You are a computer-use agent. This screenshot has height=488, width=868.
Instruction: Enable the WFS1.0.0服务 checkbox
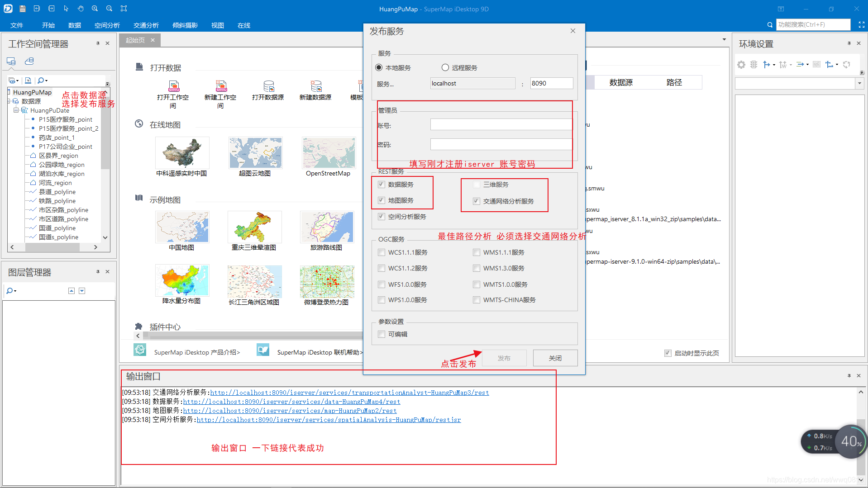coord(382,284)
